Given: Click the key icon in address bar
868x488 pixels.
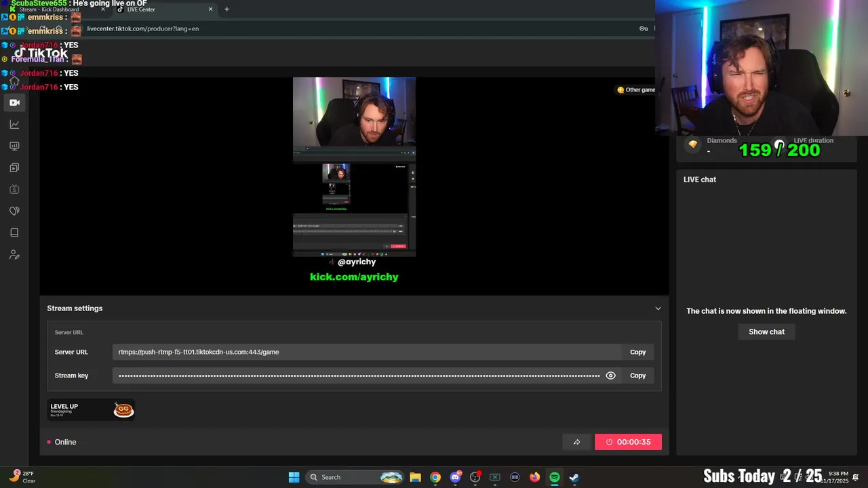Looking at the screenshot, I should click(644, 28).
